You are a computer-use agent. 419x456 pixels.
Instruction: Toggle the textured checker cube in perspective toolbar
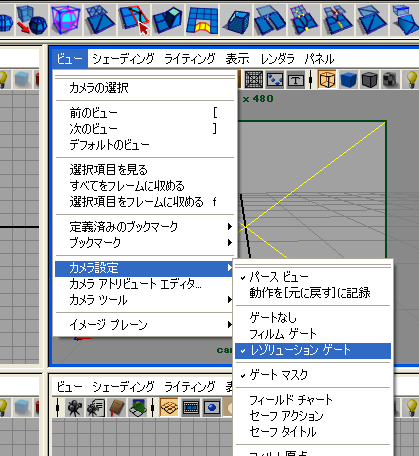(x=390, y=80)
